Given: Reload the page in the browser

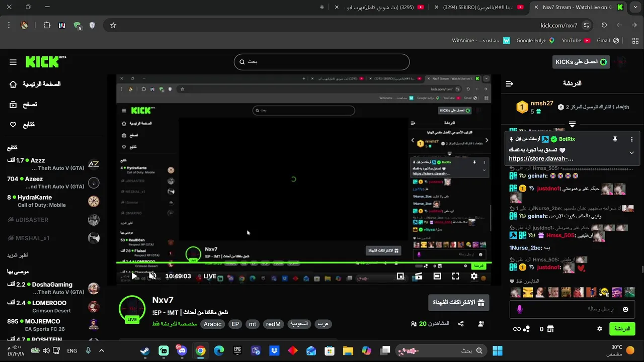Looking at the screenshot, I should [604, 25].
